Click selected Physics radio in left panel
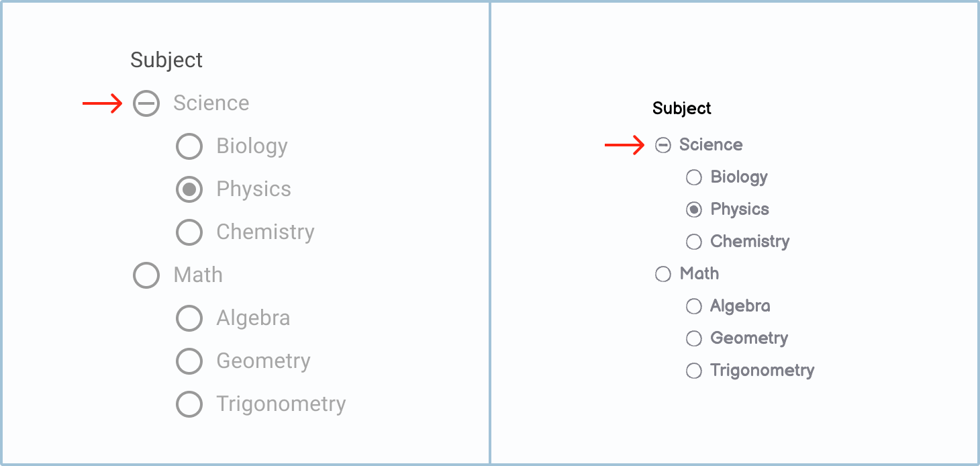This screenshot has width=980, height=466. point(189,189)
